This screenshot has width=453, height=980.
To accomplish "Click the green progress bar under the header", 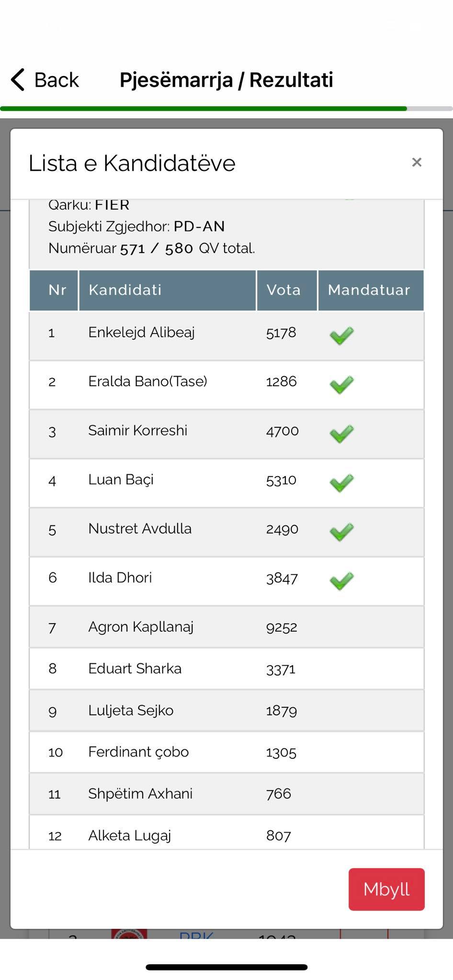I will tap(204, 109).
